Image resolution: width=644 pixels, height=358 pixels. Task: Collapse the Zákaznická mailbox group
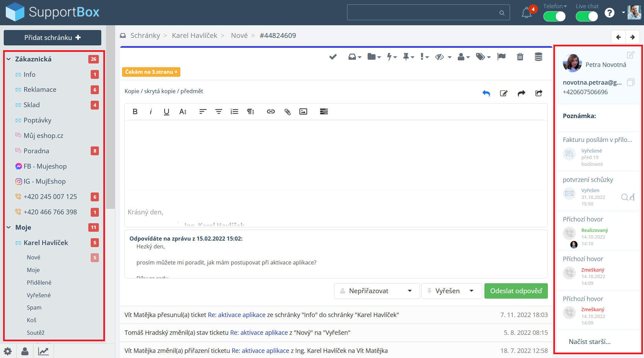tap(9, 59)
